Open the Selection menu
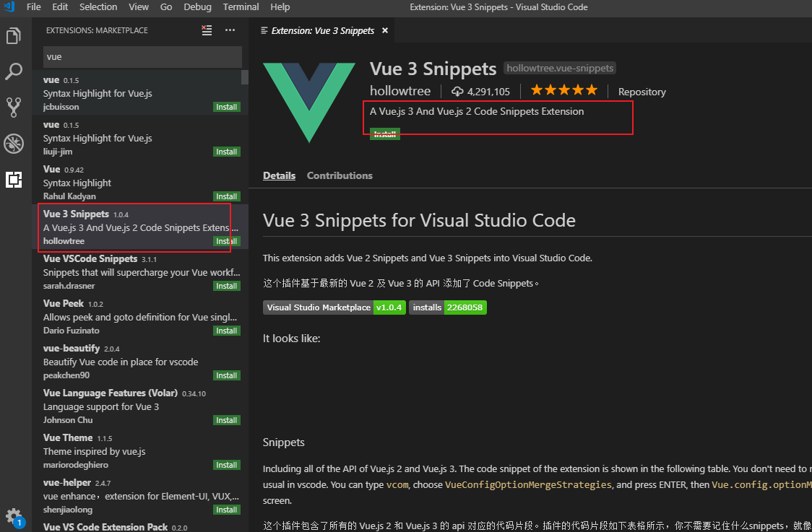 (x=98, y=6)
